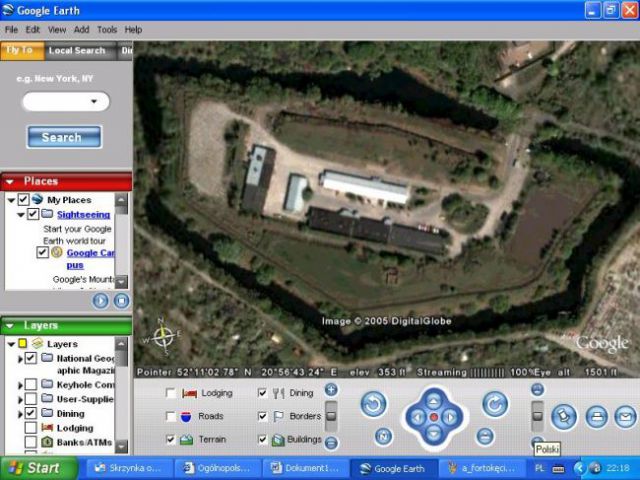The height and width of the screenshot is (480, 640).
Task: Rotate the view clockwise
Action: coord(495,404)
